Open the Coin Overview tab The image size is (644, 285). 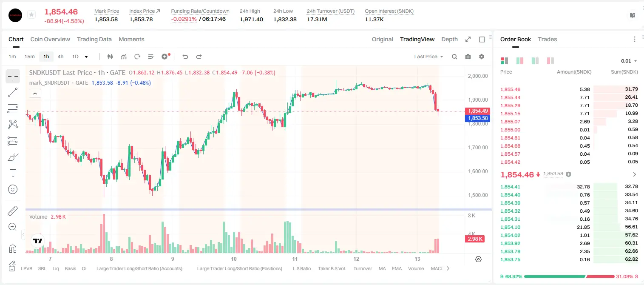[x=50, y=39]
